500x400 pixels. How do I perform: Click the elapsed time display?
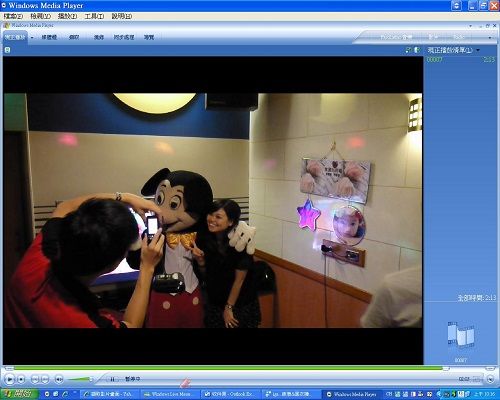click(x=464, y=379)
